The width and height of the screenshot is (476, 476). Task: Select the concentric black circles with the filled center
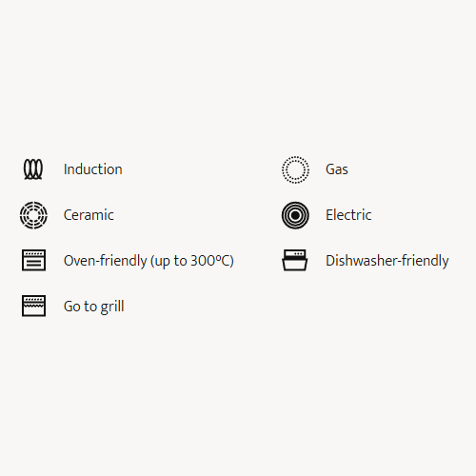[295, 215]
